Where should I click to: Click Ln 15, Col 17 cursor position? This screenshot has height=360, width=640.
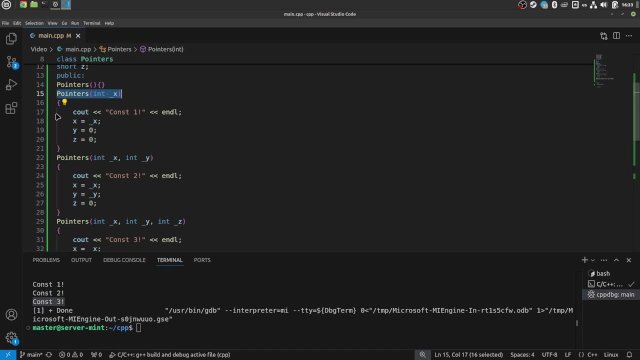(469, 355)
